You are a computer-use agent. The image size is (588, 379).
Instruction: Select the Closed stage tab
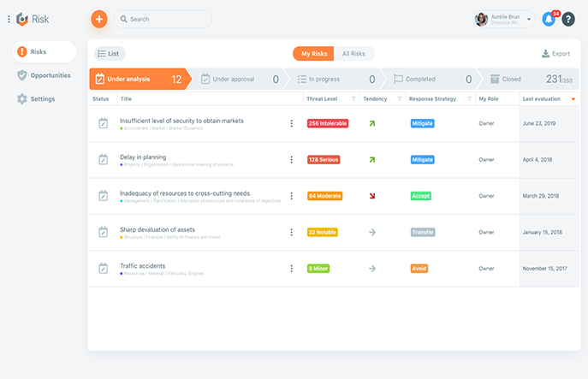(x=529, y=79)
